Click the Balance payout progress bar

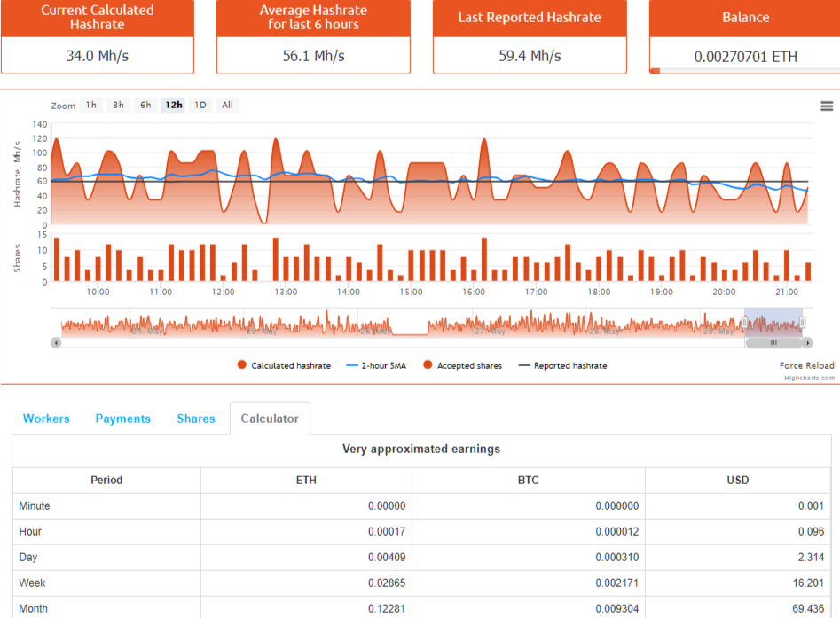[x=744, y=71]
